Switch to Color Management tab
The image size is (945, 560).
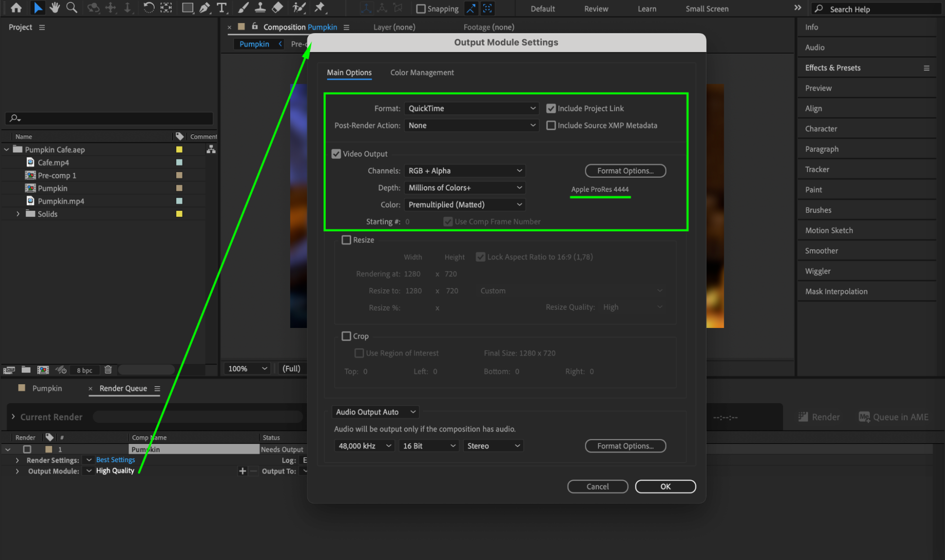[422, 73]
